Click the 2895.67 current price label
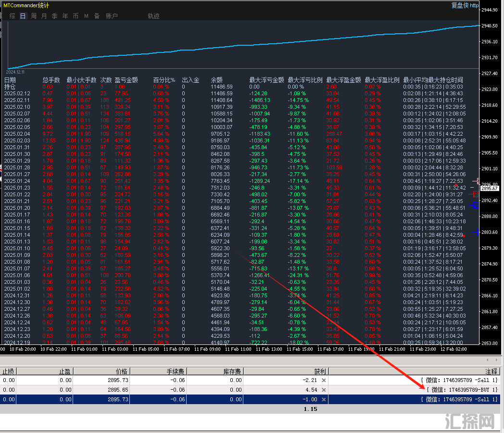 (491, 189)
